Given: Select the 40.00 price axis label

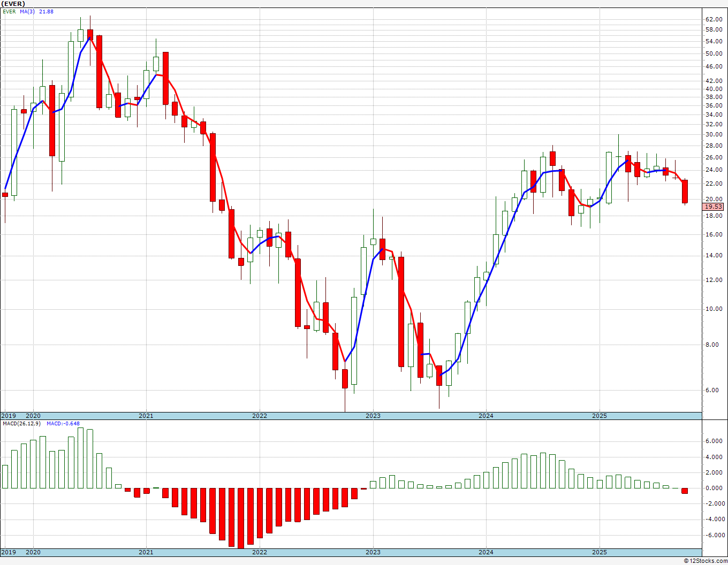Looking at the screenshot, I should [714, 89].
